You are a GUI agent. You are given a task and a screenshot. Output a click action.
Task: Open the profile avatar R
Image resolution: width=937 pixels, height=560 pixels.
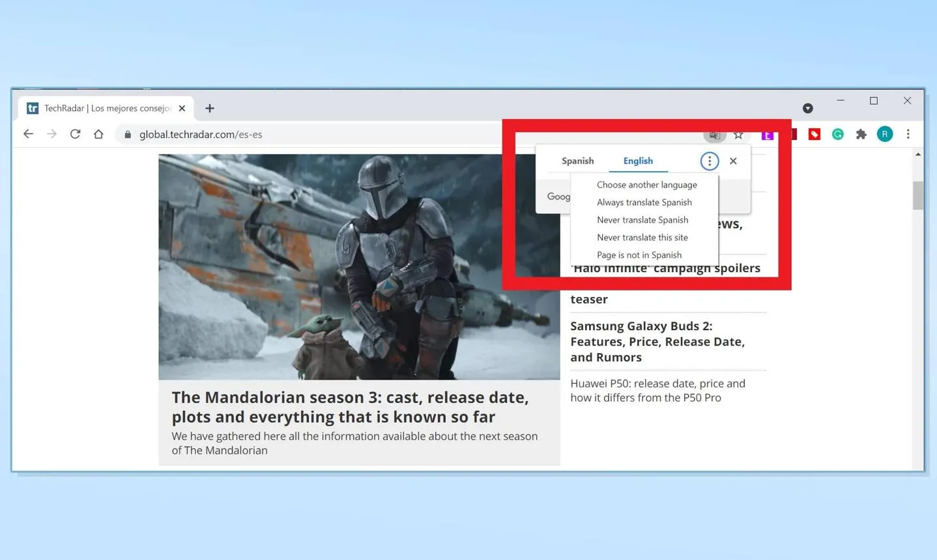pyautogui.click(x=885, y=134)
